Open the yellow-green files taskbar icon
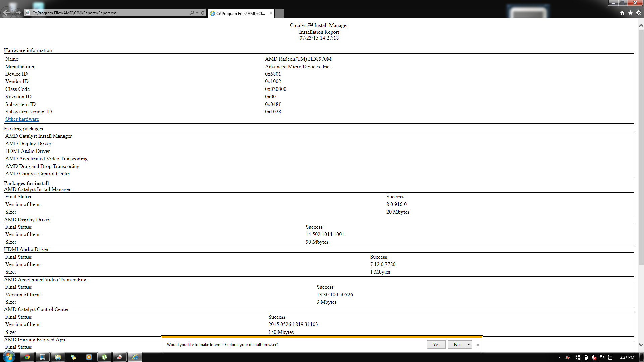 tap(73, 357)
